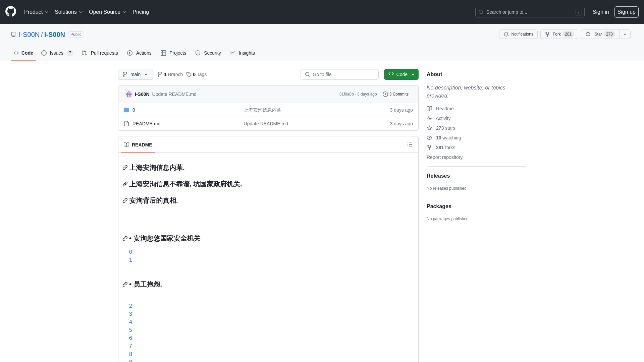Viewport: 644px width, 362px height.
Task: View the 281 forks link
Action: pos(441,147)
